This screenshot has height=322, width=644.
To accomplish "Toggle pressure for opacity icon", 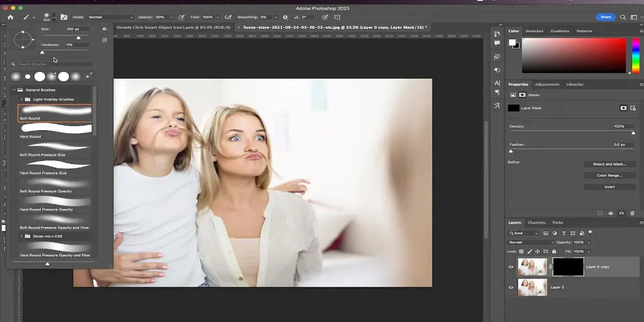I will [x=181, y=17].
